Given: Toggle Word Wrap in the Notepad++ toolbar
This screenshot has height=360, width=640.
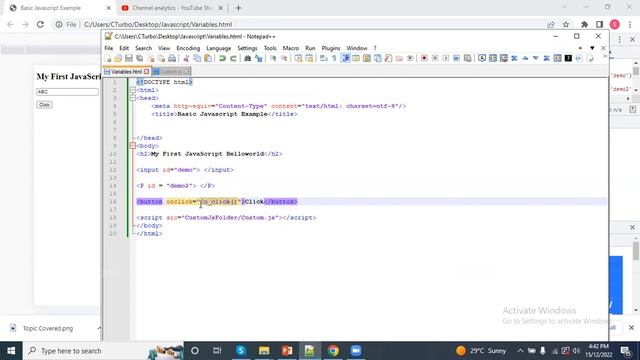Looking at the screenshot, I should (x=324, y=58).
